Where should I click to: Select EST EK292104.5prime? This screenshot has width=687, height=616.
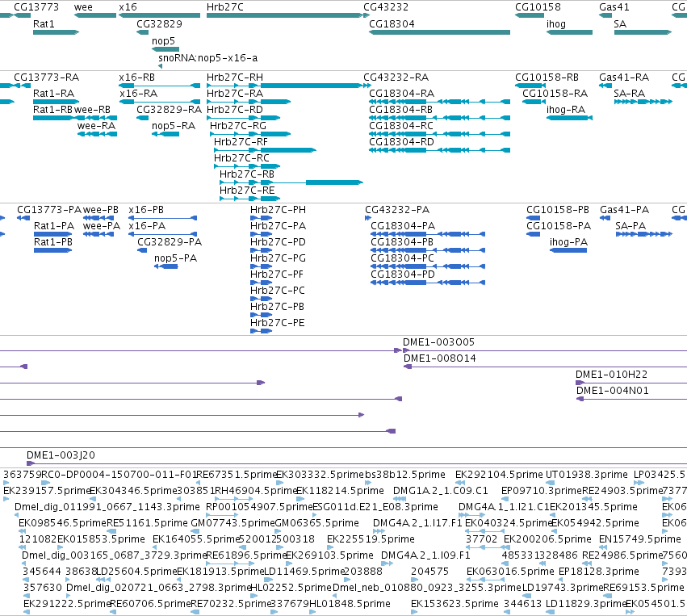click(x=499, y=475)
